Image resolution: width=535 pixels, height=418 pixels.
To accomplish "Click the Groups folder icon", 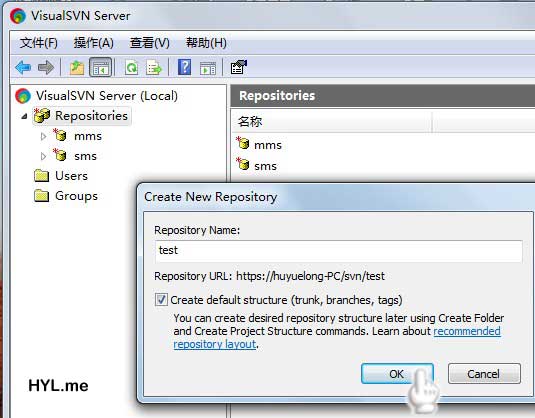I will [x=41, y=196].
